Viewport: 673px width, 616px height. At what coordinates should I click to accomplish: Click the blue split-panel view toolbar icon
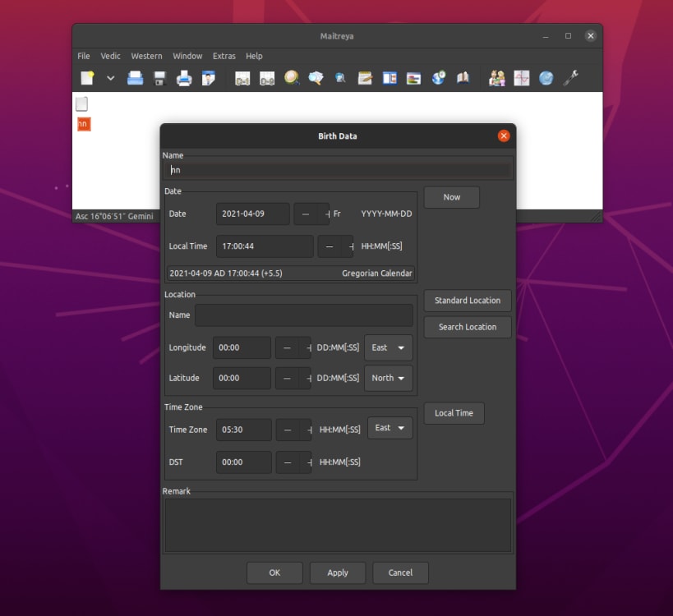pos(390,78)
